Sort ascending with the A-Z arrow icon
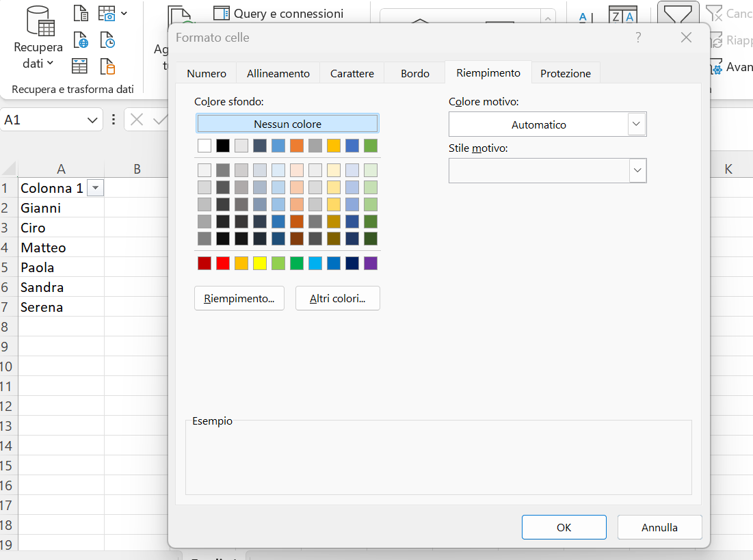This screenshot has height=560, width=753. 586,17
